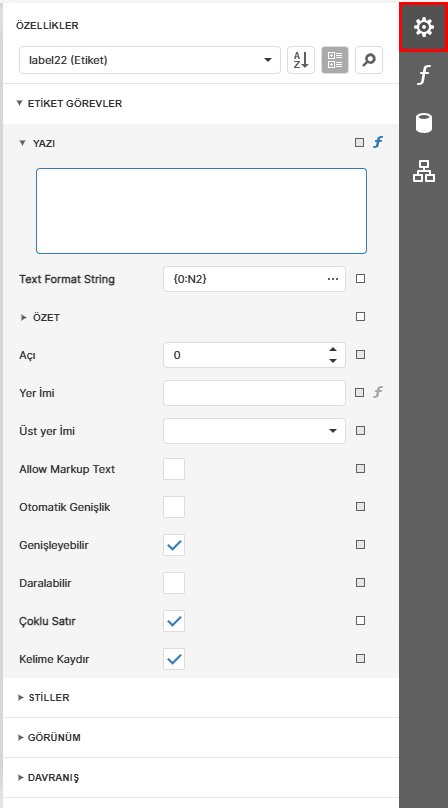The image size is (448, 808).
Task: Click property marker beside Yer İmi
Action: tap(360, 393)
